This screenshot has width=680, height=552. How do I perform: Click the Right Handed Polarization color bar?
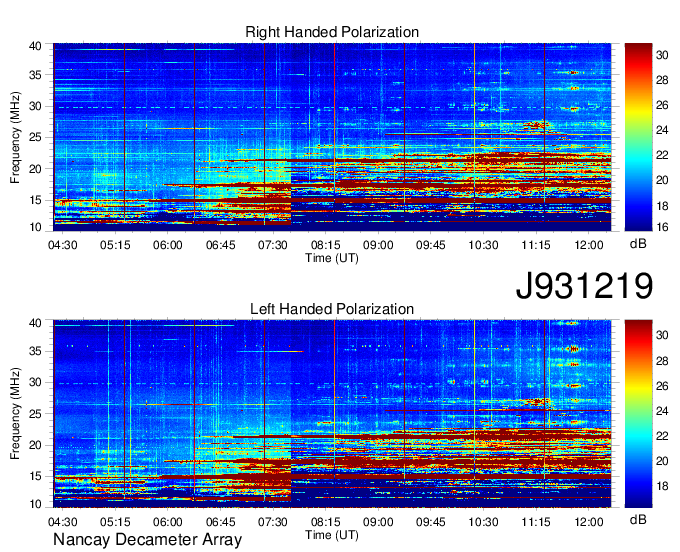638,137
